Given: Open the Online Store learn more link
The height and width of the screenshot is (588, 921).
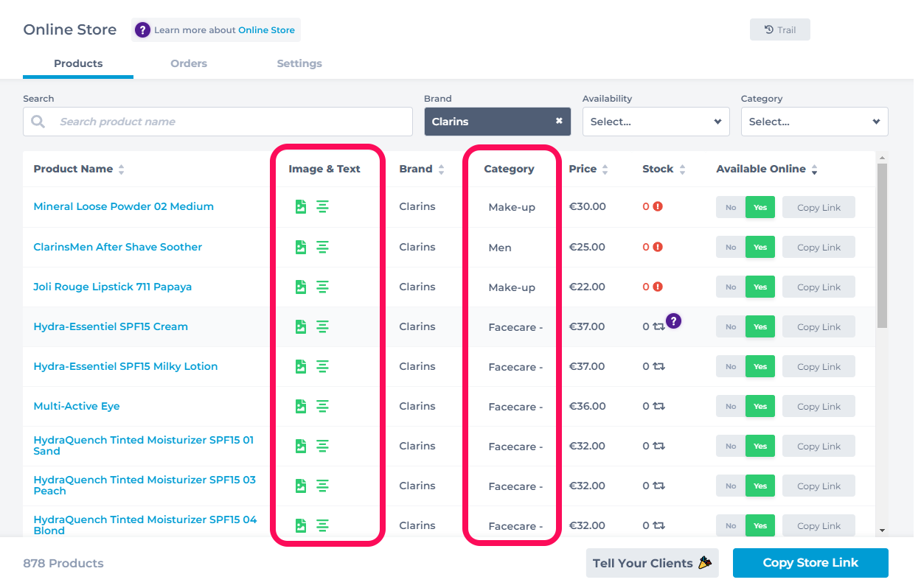Looking at the screenshot, I should (x=266, y=30).
